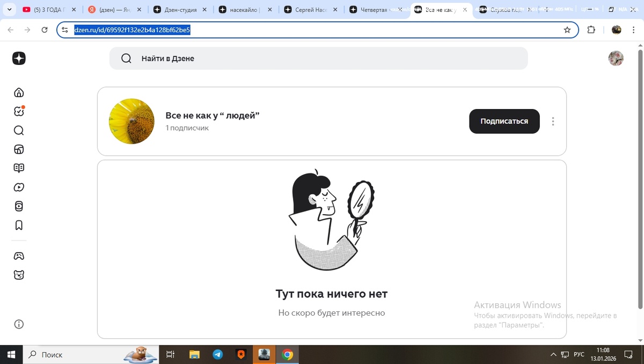Image resolution: width=644 pixels, height=364 pixels.
Task: Open the bookmark saved items icon
Action: [19, 225]
